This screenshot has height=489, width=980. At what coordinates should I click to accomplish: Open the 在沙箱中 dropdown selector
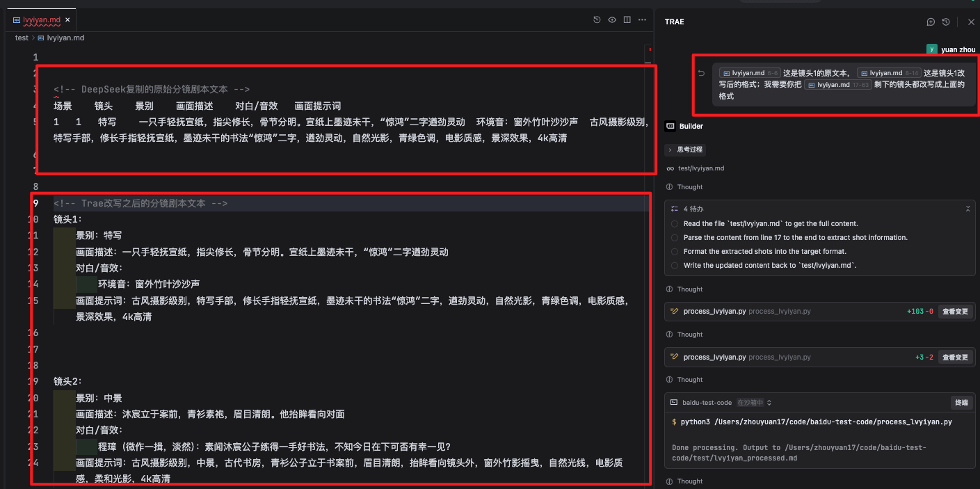[754, 402]
